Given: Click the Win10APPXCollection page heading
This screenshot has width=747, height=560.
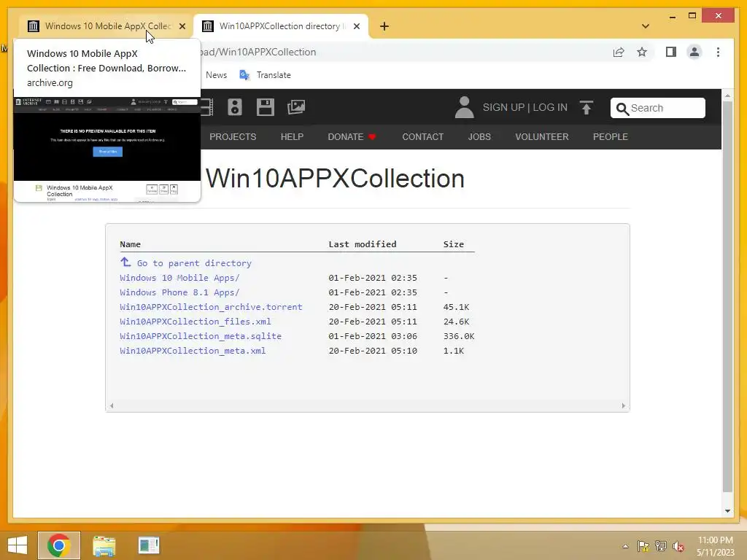Looking at the screenshot, I should coord(335,179).
